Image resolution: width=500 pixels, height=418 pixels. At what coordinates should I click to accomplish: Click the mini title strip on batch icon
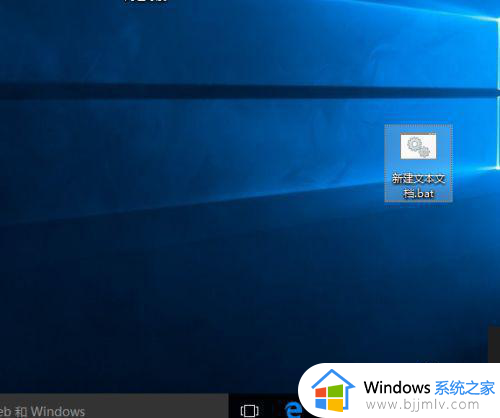coord(418,134)
